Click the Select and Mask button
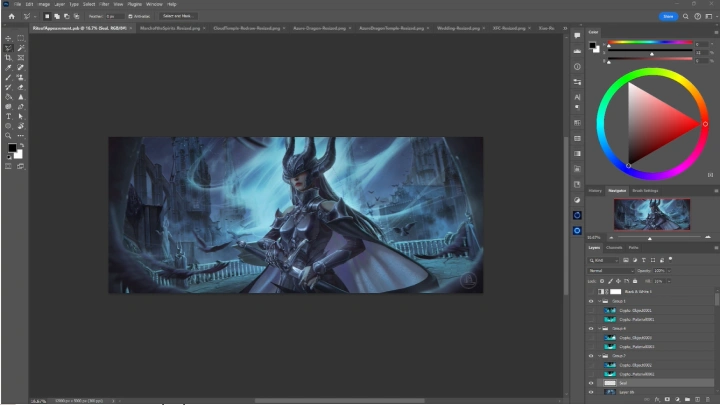This screenshot has width=720, height=405. point(178,16)
